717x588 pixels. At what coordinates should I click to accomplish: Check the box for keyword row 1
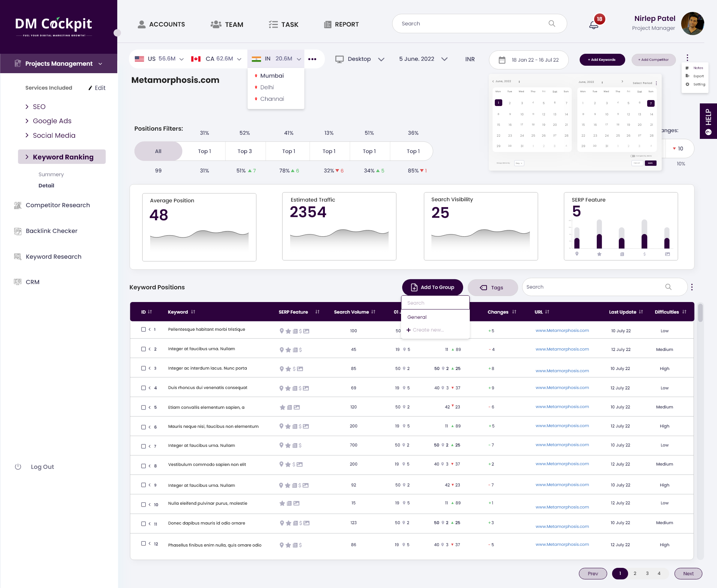click(143, 329)
